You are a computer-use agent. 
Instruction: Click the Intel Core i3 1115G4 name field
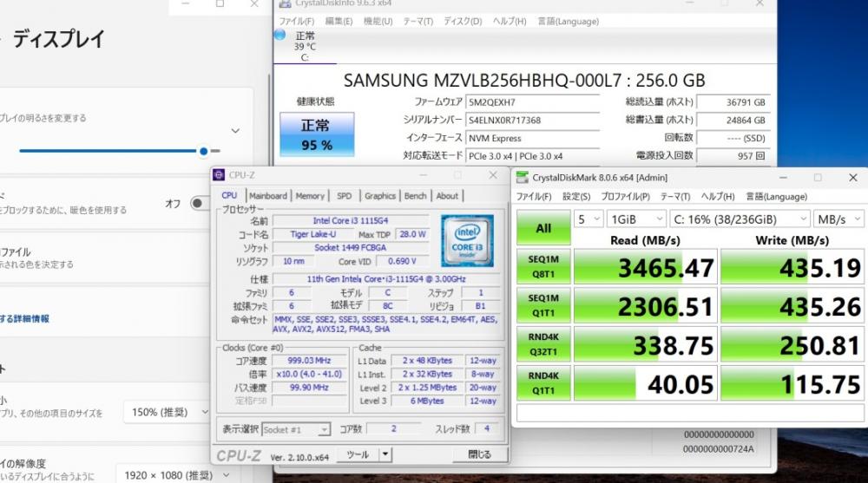tap(351, 221)
